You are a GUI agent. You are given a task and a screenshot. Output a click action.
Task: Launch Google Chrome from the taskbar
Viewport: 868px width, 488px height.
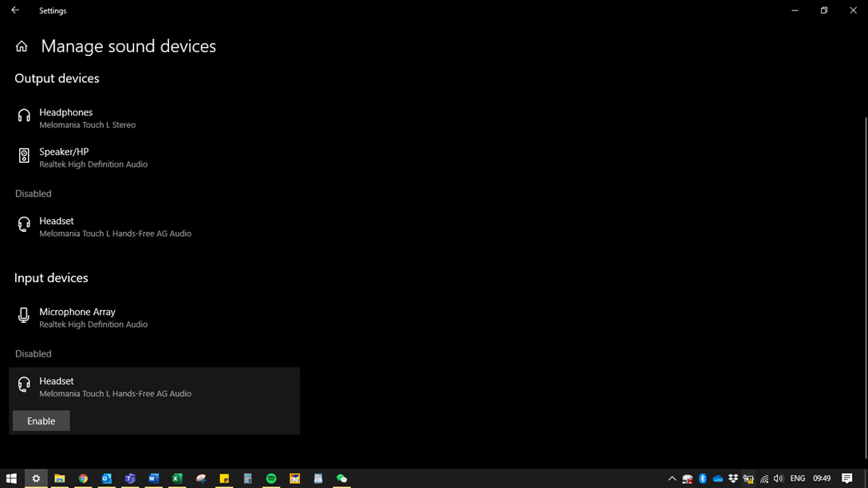(x=83, y=478)
